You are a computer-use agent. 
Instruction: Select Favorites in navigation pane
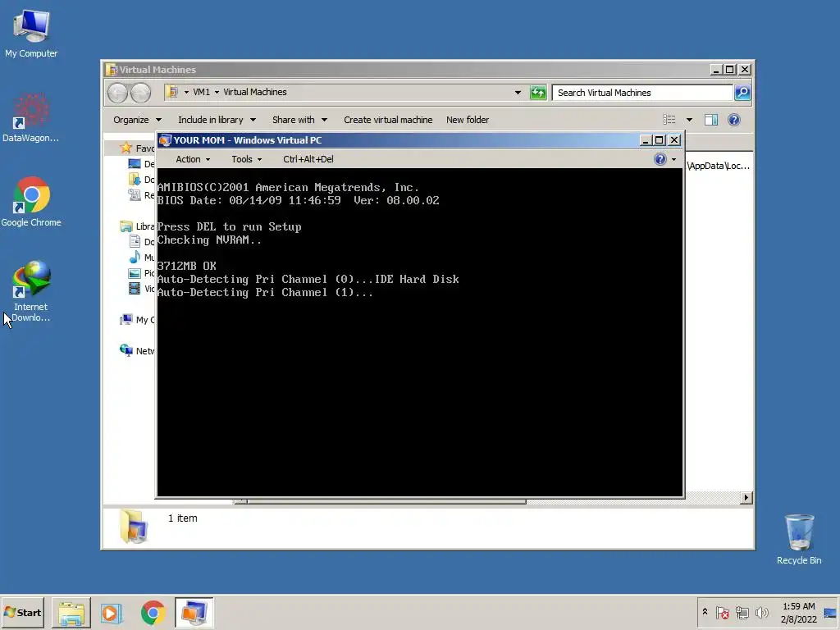click(137, 148)
